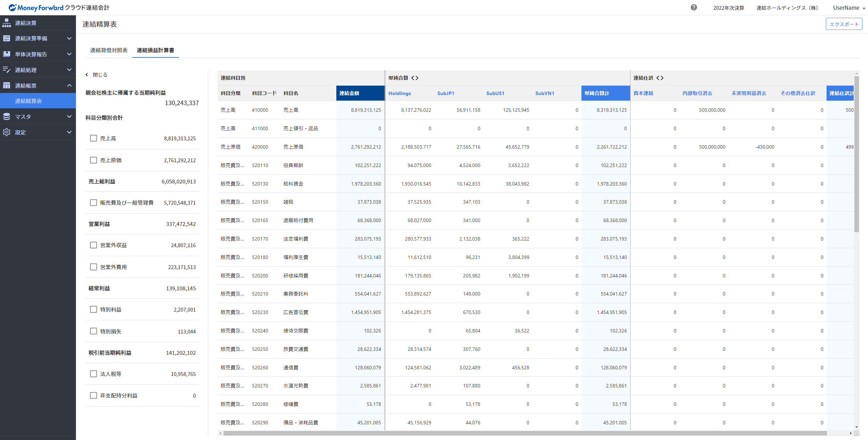The width and height of the screenshot is (868, 440).
Task: Toggle 単純合算 column group expand arrows
Action: click(415, 78)
